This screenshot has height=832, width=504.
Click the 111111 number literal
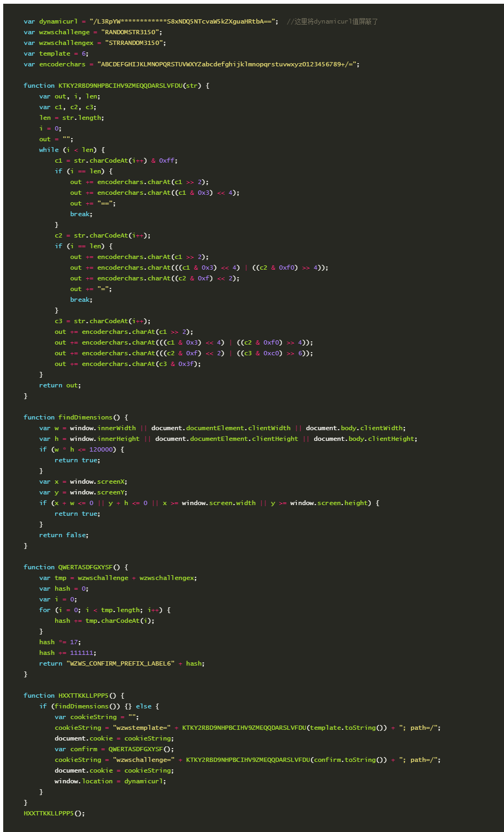pyautogui.click(x=83, y=653)
